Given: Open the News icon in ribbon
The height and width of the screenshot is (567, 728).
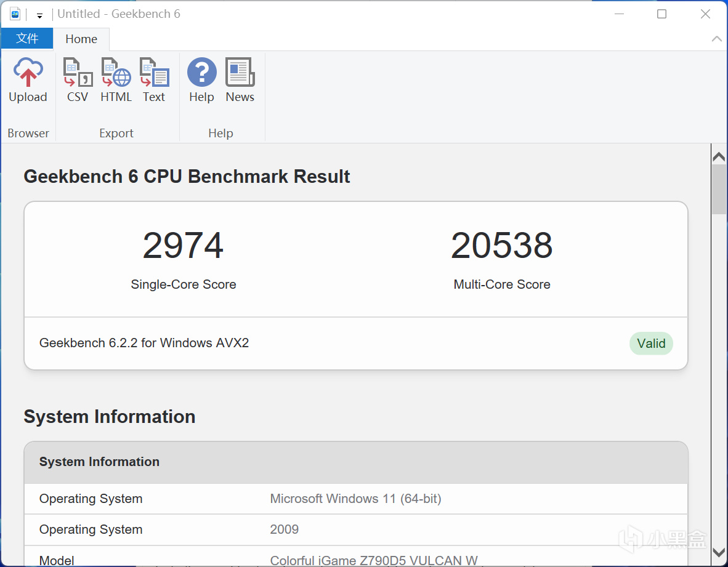Looking at the screenshot, I should 240,80.
